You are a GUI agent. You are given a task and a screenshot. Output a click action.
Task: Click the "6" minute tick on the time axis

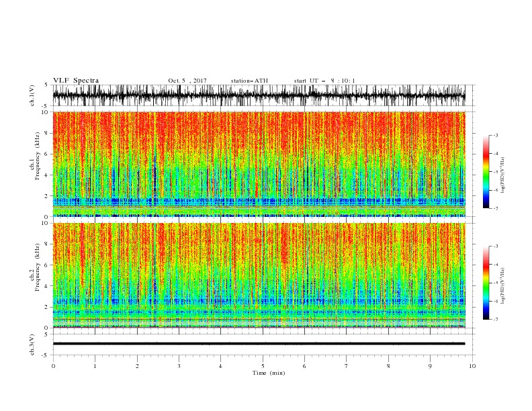click(x=305, y=366)
